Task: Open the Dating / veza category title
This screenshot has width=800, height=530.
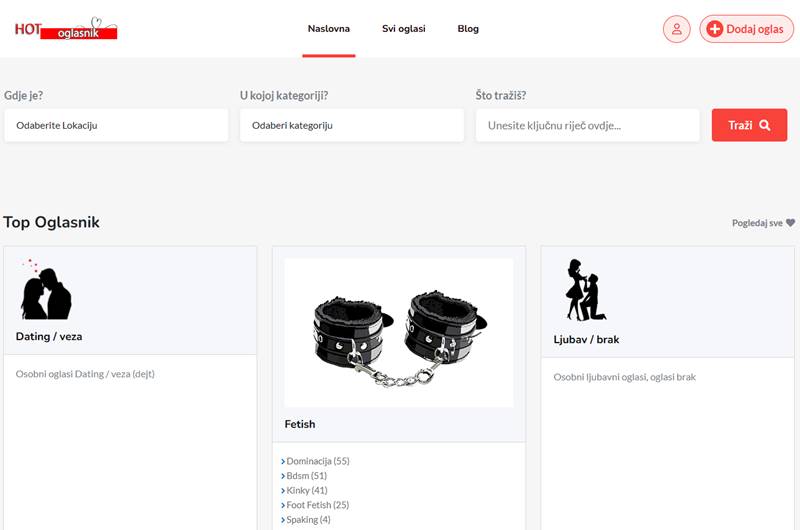Action: (49, 337)
